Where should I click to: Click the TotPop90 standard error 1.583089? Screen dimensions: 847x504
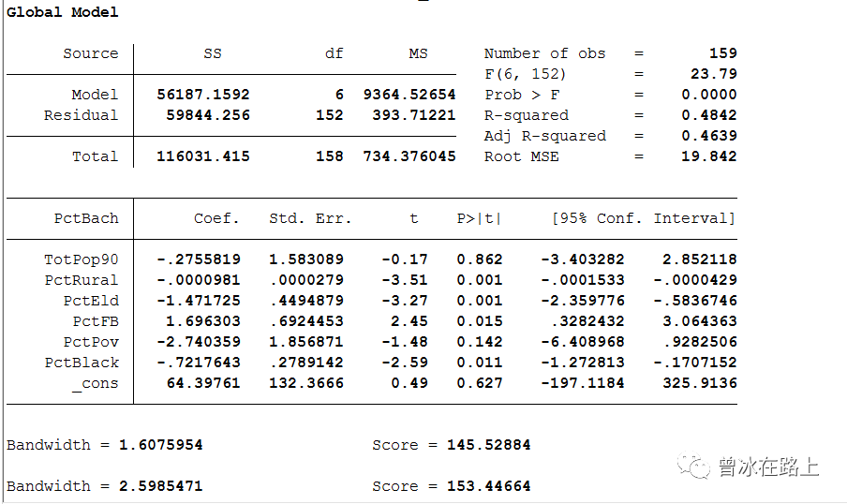[306, 259]
